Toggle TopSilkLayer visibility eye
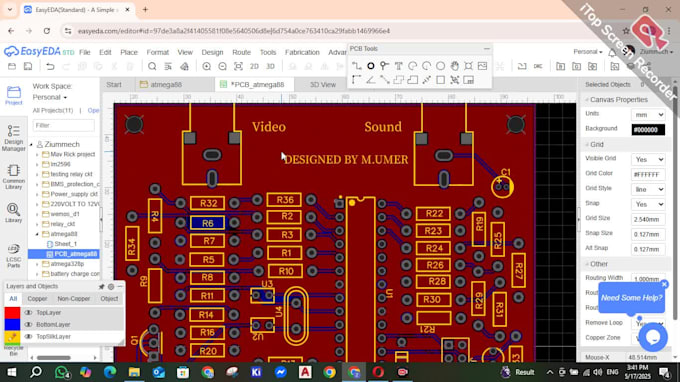This screenshot has height=382, width=680. point(28,336)
